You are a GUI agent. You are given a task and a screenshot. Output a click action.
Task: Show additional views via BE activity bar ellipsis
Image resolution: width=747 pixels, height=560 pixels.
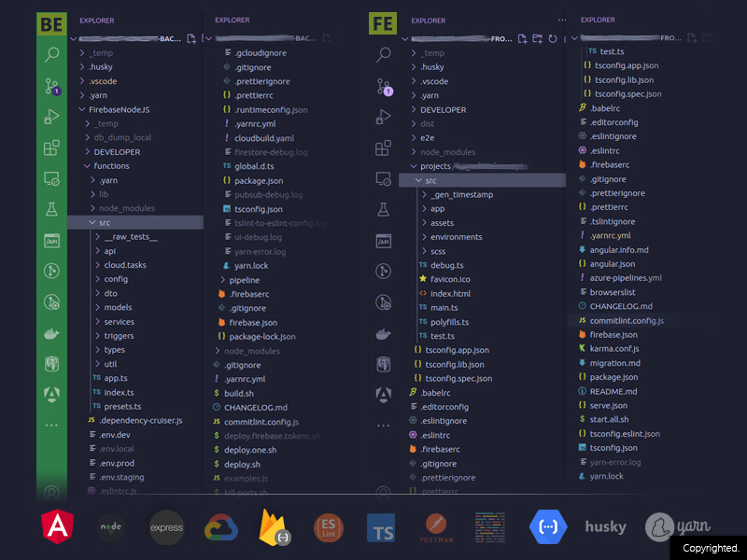tap(52, 426)
